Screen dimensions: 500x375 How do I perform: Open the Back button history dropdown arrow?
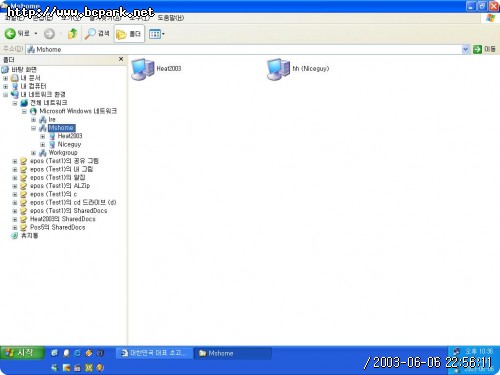(36, 33)
